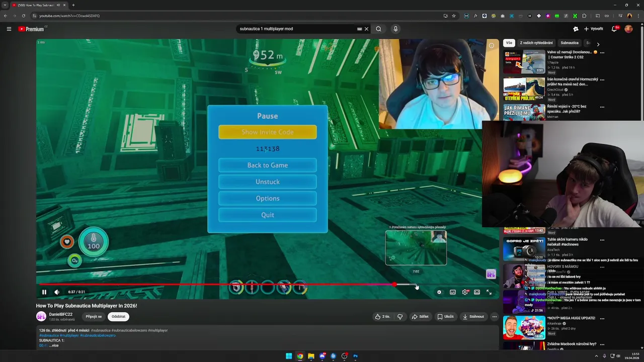Screen dimensions: 644x362
Task: Start voice search with microphone
Action: click(395, 29)
